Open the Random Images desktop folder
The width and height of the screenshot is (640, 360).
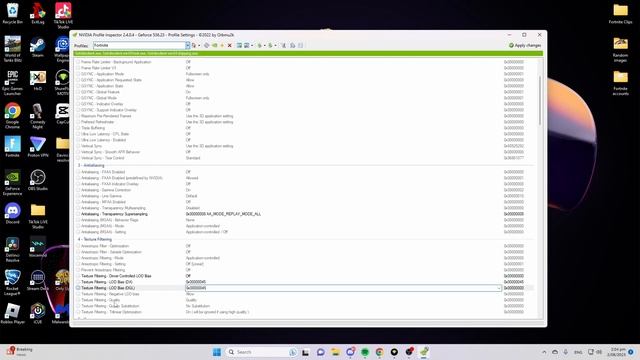620,49
